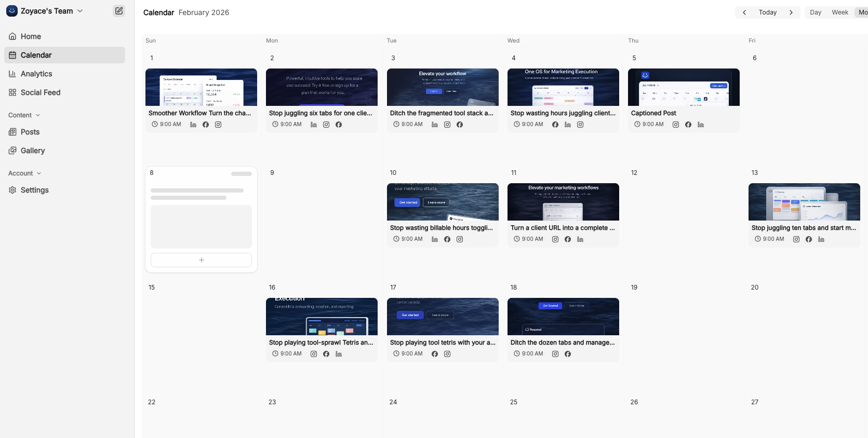Click the 'February 2026' month label
This screenshot has height=438, width=868.
click(x=204, y=12)
